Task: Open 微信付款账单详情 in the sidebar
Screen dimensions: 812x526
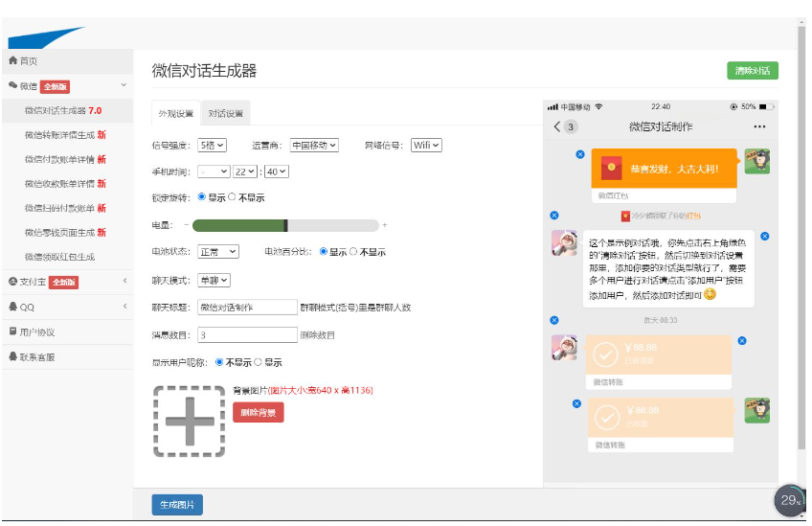Action: pyautogui.click(x=65, y=159)
